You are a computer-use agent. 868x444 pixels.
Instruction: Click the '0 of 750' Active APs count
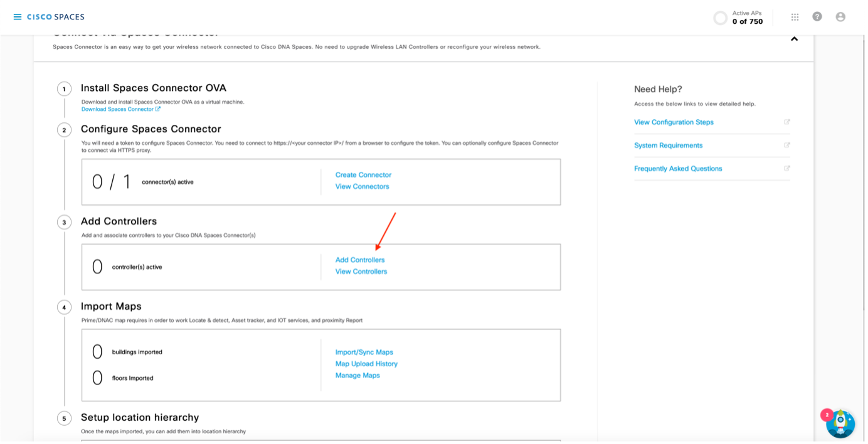(x=748, y=21)
